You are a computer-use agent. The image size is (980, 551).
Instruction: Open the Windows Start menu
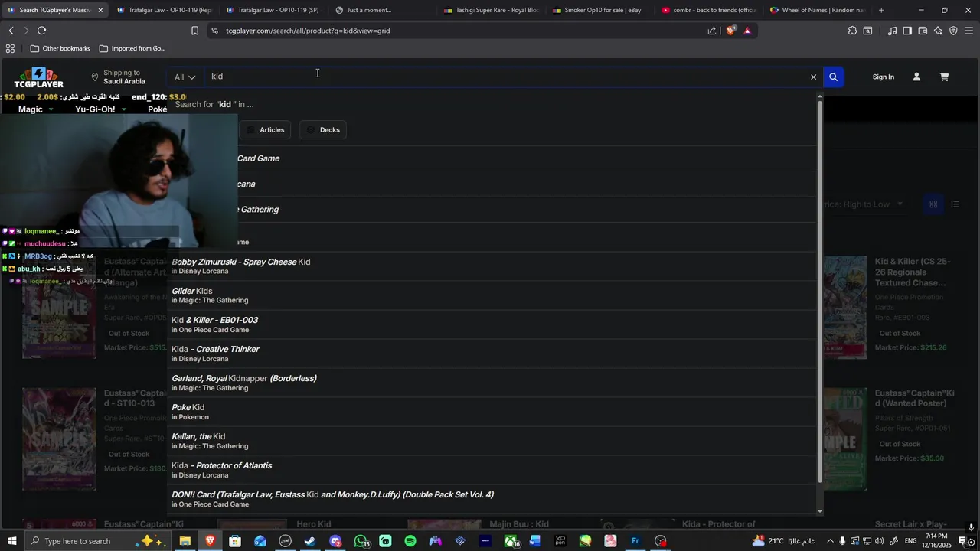11,541
